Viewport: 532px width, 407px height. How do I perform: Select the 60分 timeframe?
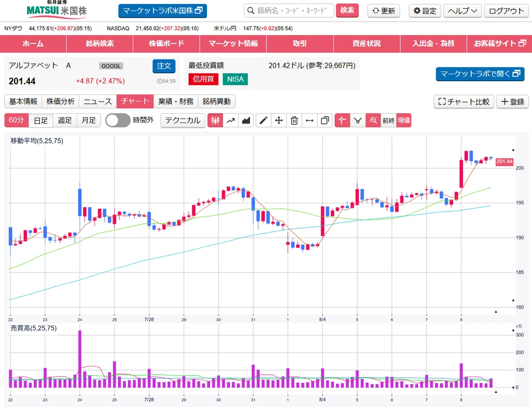click(x=16, y=120)
